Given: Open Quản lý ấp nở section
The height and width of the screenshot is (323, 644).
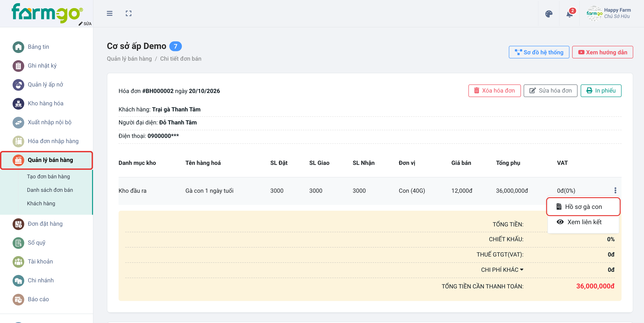Looking at the screenshot, I should click(45, 84).
